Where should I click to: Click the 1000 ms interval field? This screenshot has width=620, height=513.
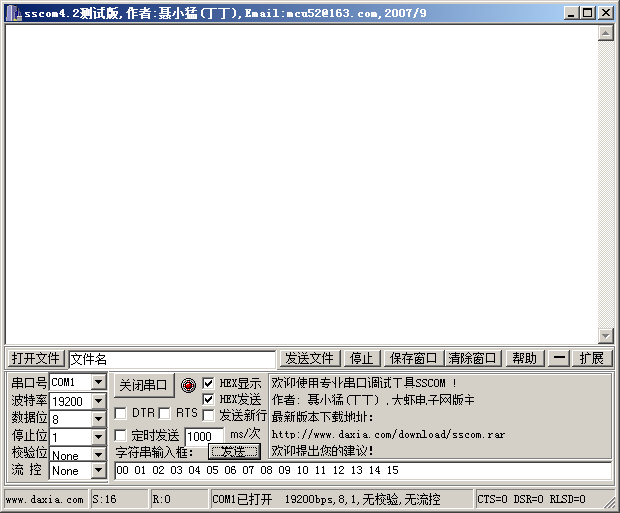(204, 436)
